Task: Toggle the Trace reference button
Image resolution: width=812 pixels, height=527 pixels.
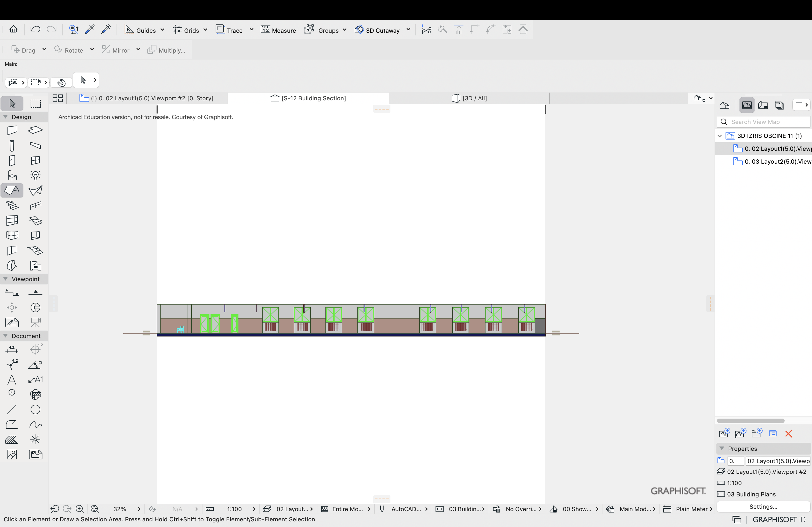Action: [x=229, y=30]
